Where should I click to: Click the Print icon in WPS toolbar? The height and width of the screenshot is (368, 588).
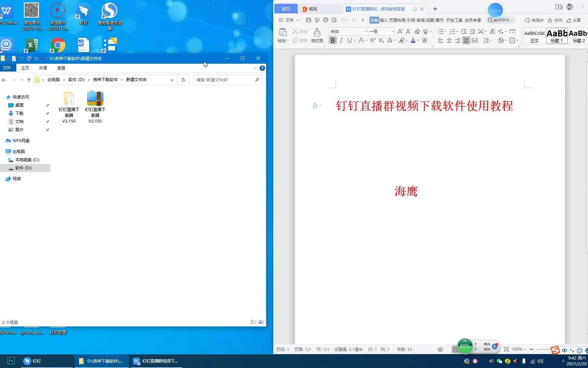click(x=326, y=20)
